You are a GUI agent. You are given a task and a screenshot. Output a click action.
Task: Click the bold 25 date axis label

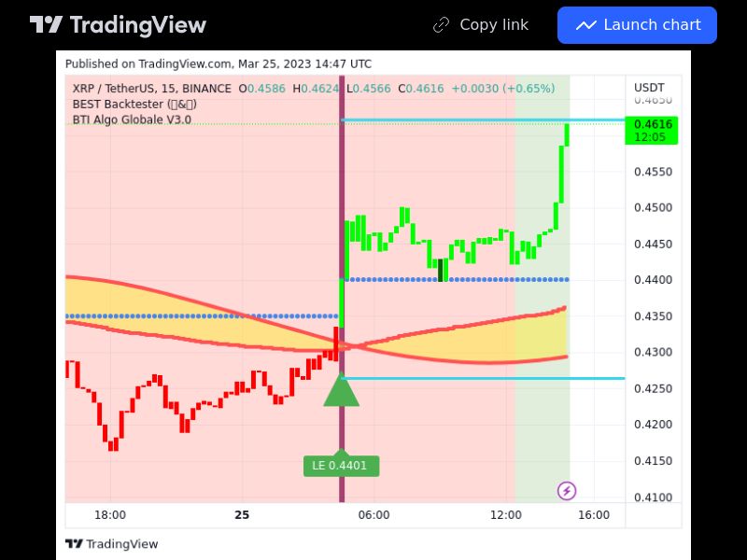[x=242, y=515]
